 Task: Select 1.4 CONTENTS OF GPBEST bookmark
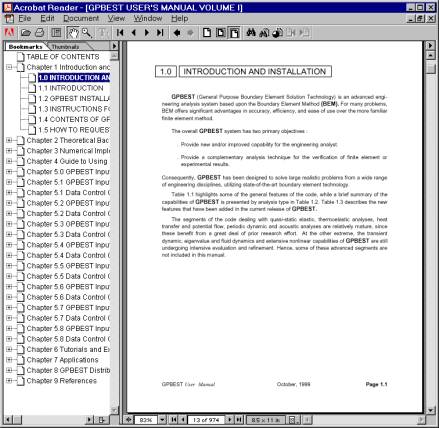pyautogui.click(x=74, y=119)
